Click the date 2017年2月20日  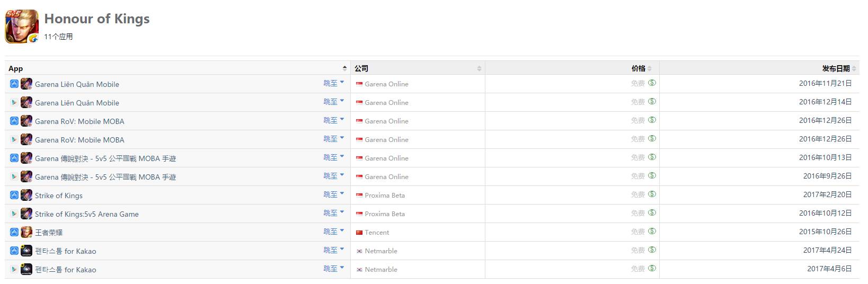[x=828, y=194]
